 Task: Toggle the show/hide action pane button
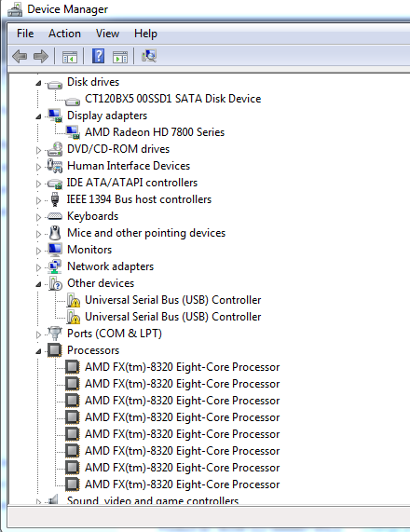(120, 57)
